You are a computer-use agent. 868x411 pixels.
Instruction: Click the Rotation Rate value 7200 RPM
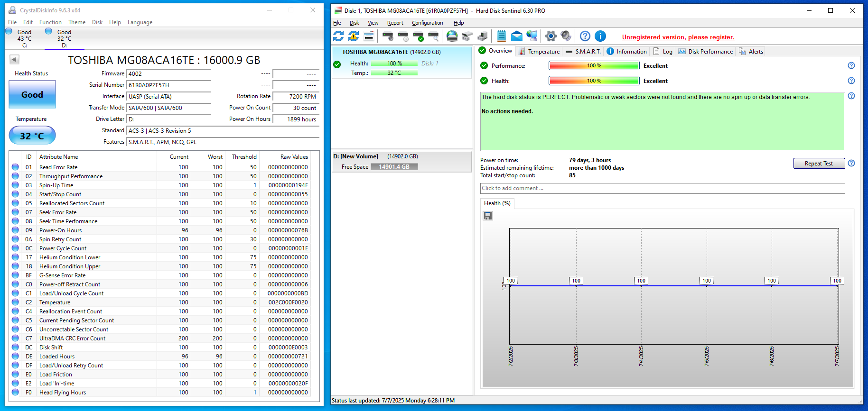click(296, 96)
